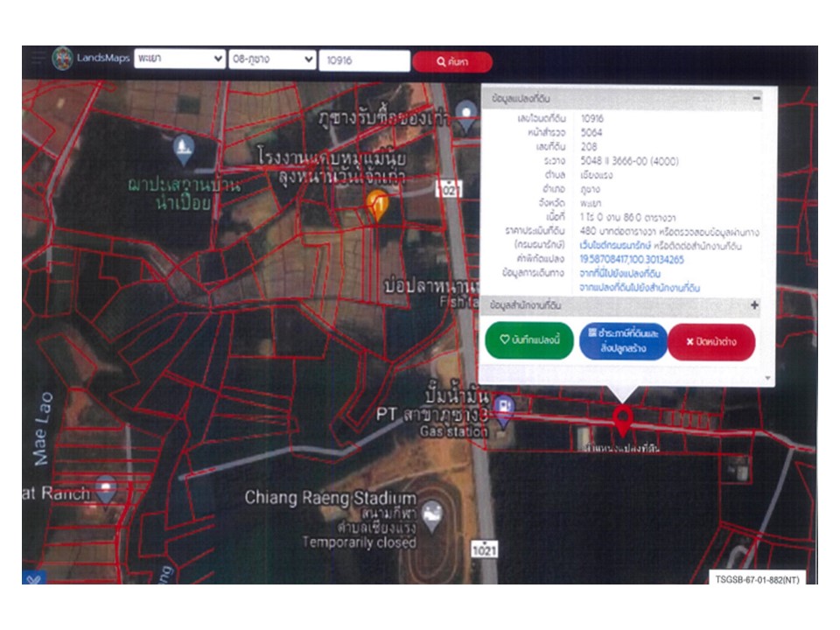Click the green บันทึกแปลงนี้ save button
This screenshot has height=630, width=840.
point(529,341)
